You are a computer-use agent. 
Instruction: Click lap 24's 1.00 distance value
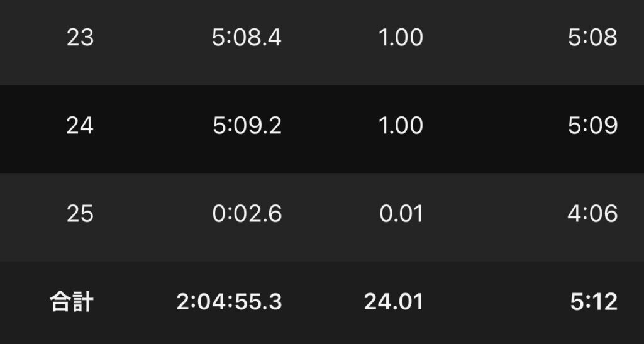[401, 126]
